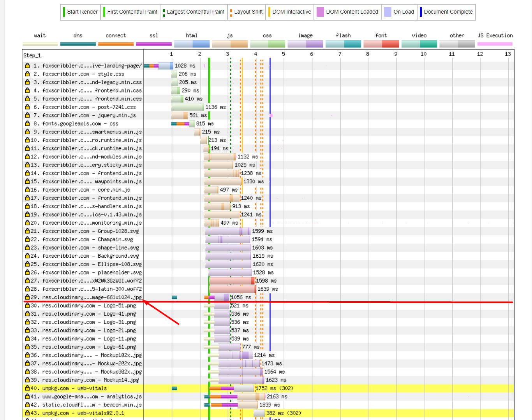
Task: Click the lock icon beside placeholder.svg
Action: click(x=27, y=272)
